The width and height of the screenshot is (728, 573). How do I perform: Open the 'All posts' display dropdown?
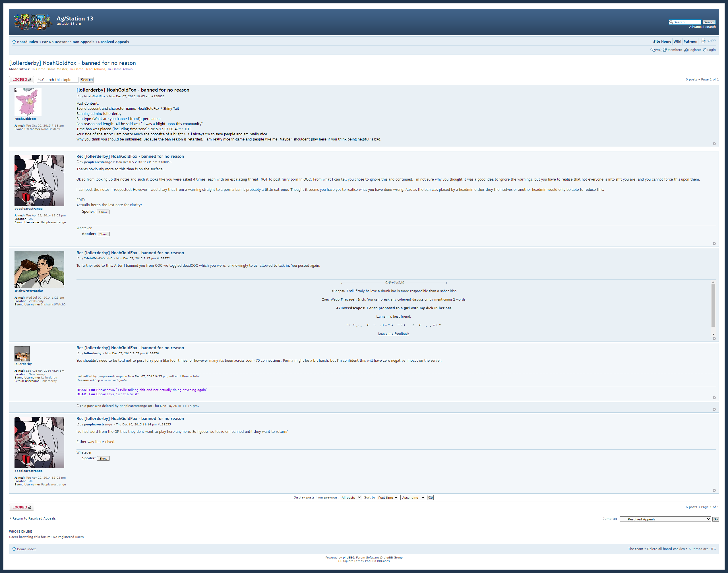click(x=351, y=498)
